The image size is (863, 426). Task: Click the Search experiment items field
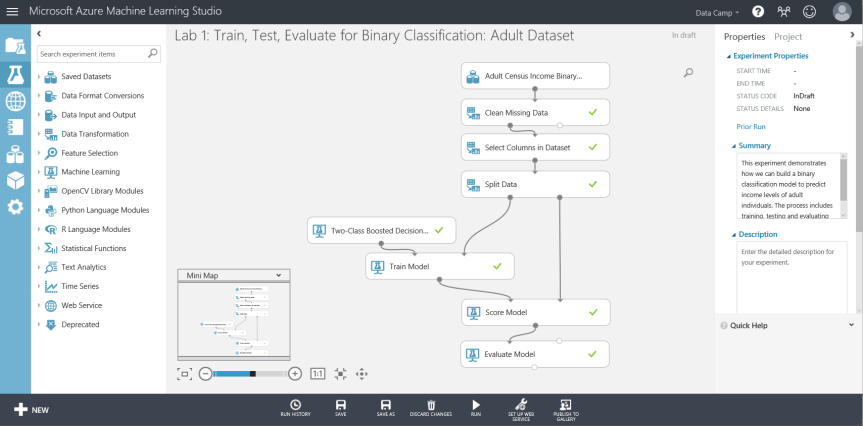[x=92, y=53]
